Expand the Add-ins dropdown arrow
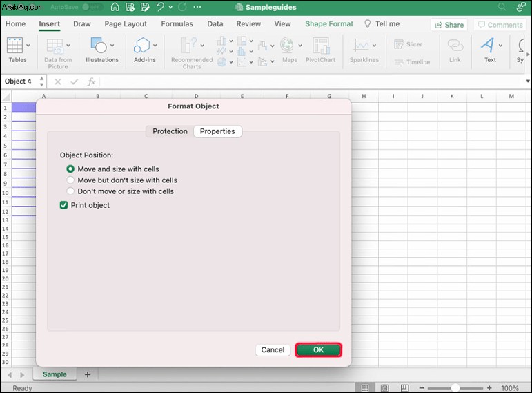532x393 pixels. click(x=155, y=45)
